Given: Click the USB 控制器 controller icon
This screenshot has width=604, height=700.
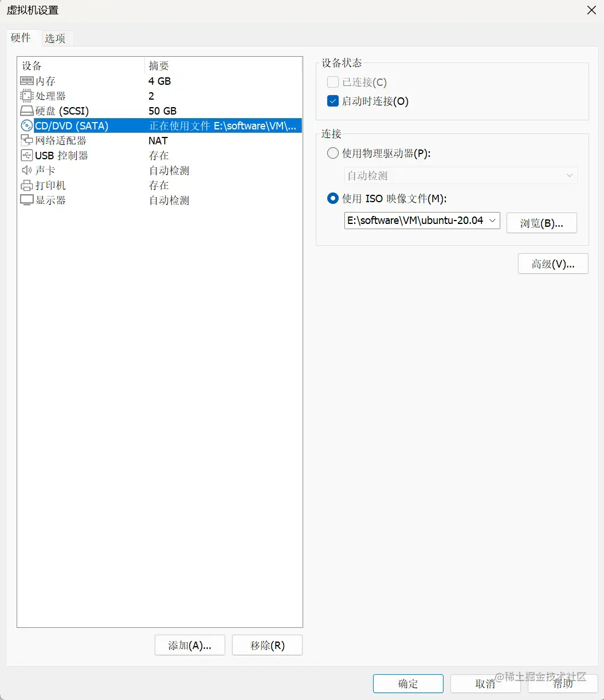Looking at the screenshot, I should tap(27, 155).
